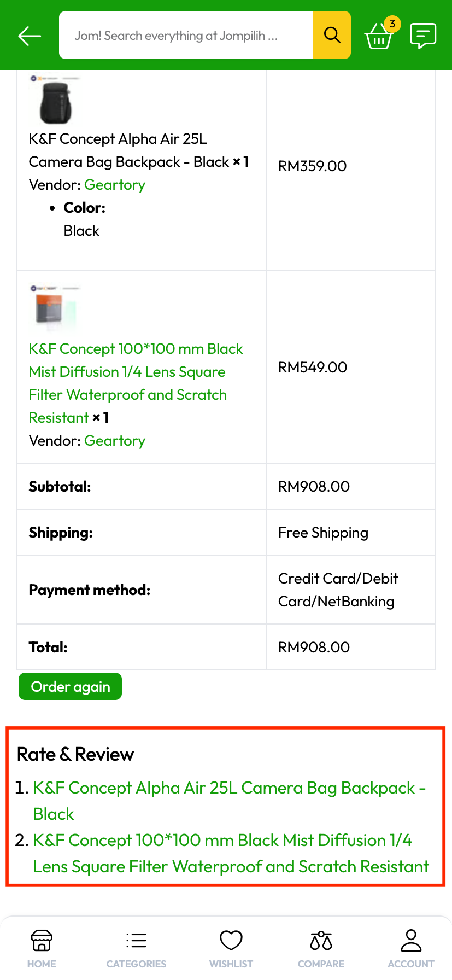Tap the camera backpack product thumbnail
452x980 pixels.
(55, 101)
